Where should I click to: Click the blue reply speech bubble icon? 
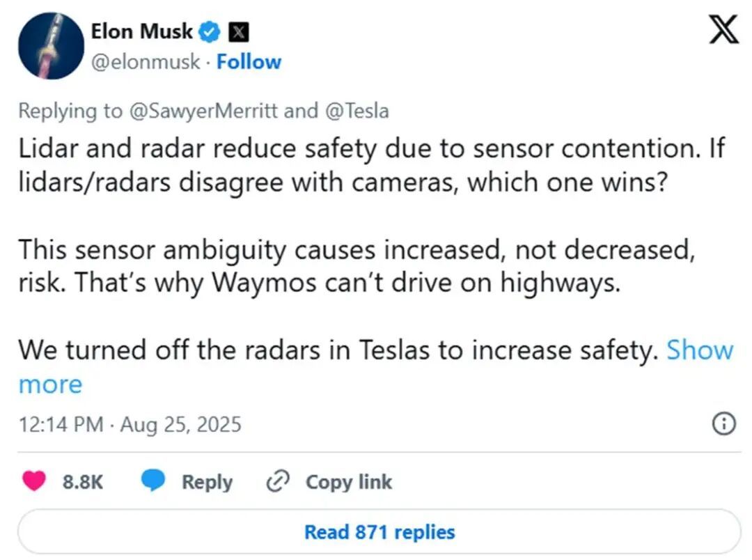pyautogui.click(x=153, y=481)
